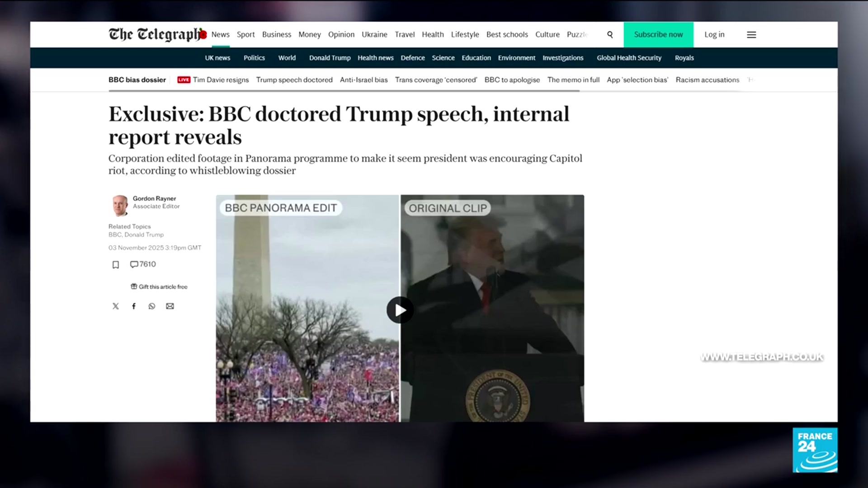
Task: Open the hamburger menu icon
Action: pyautogui.click(x=751, y=35)
